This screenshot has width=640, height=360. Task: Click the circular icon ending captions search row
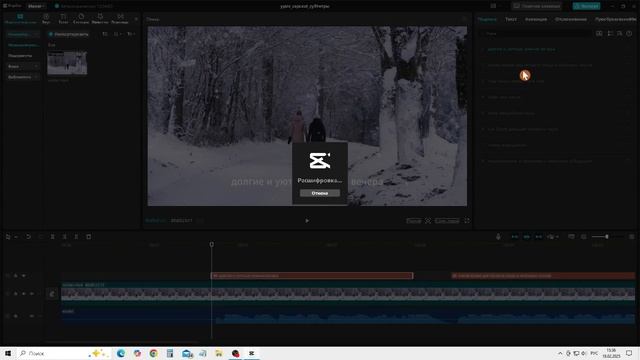629,33
